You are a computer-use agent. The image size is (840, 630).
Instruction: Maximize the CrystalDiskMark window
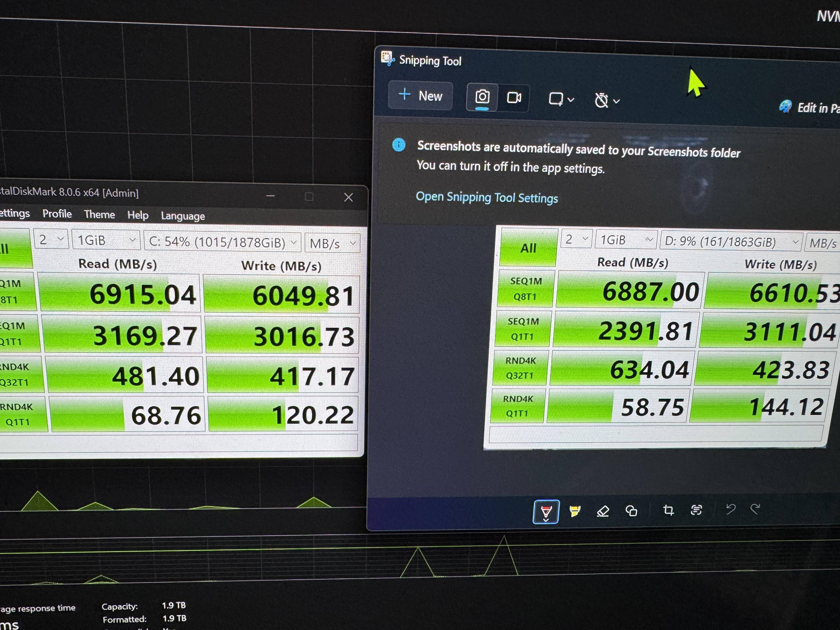click(x=309, y=196)
